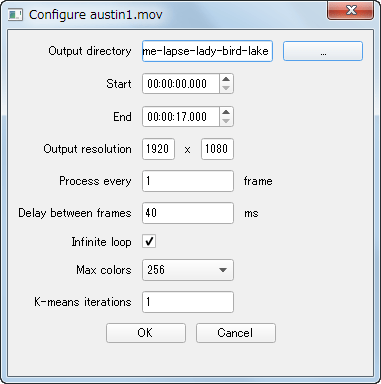Increment the Start time spinner up arrow
This screenshot has height=384, width=381.
(226, 79)
